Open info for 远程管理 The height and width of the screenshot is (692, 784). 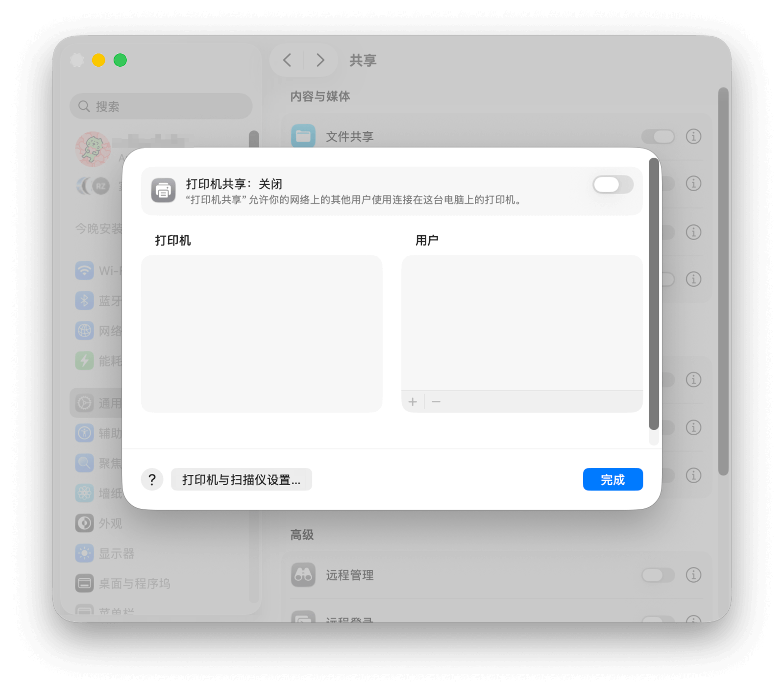[x=693, y=574]
